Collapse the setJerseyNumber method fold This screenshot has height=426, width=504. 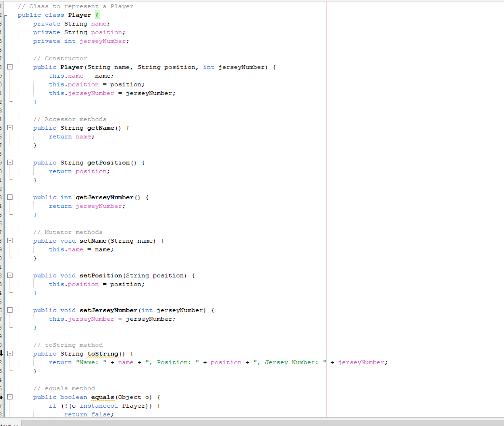tap(10, 310)
